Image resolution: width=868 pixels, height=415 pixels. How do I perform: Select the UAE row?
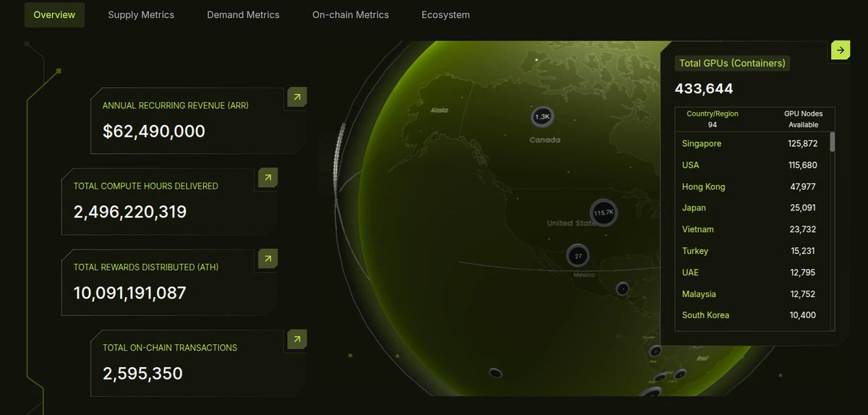click(x=752, y=272)
